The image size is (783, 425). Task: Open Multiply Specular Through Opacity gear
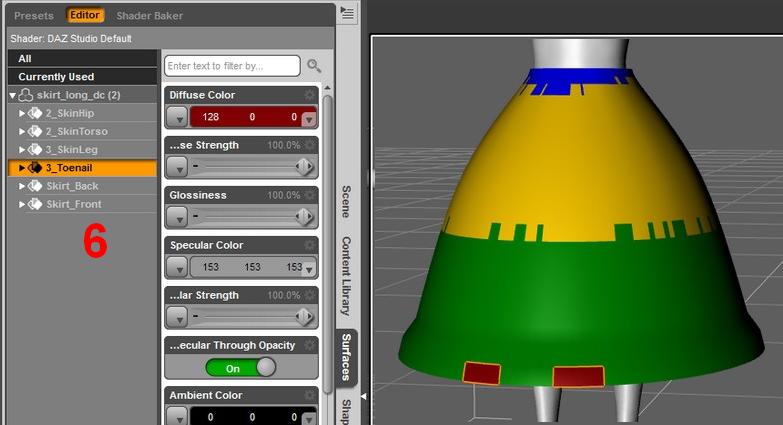pos(310,345)
